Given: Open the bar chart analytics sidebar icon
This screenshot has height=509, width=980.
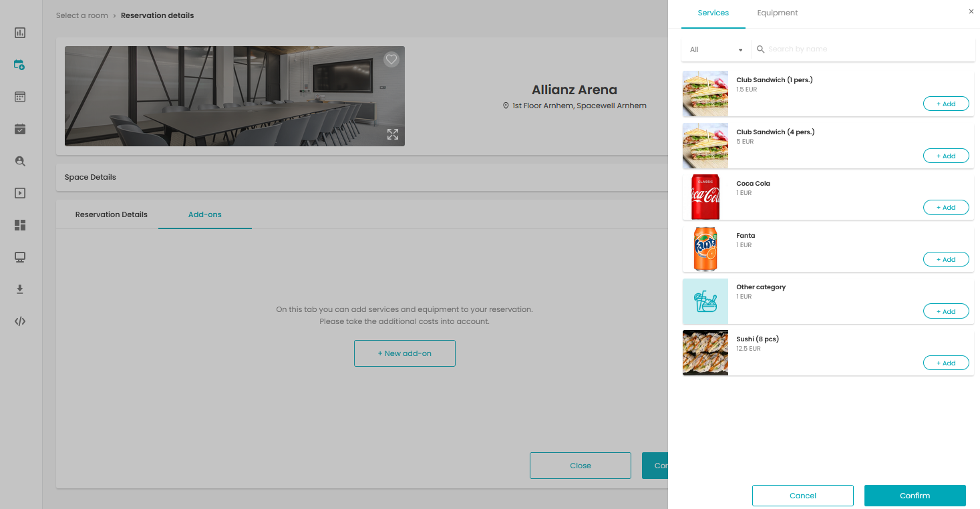Looking at the screenshot, I should tap(20, 33).
